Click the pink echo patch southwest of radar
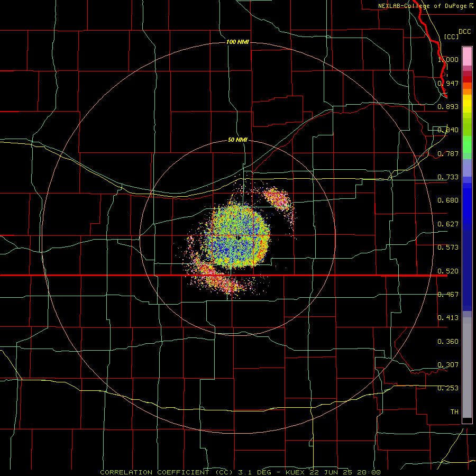Image resolution: width=476 pixels, height=476 pixels. click(217, 278)
